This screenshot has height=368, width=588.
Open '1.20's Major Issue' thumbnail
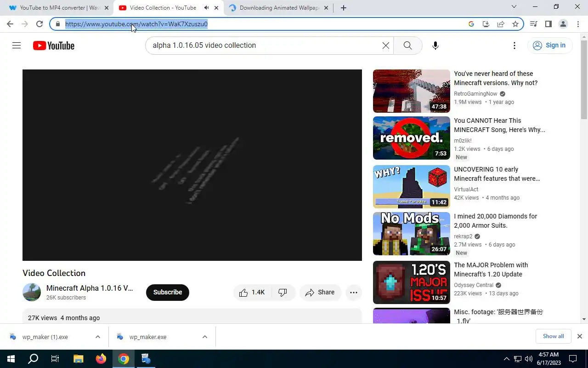pos(412,282)
